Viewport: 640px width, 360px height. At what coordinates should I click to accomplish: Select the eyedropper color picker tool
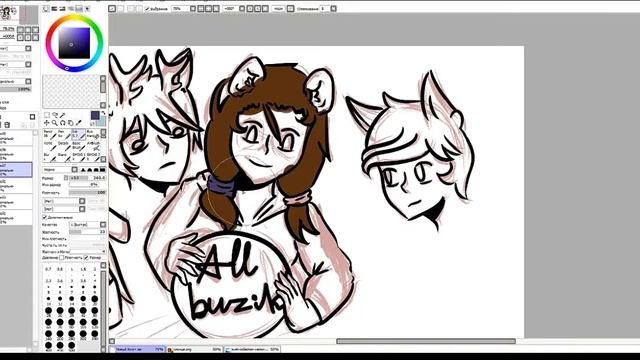[x=78, y=123]
